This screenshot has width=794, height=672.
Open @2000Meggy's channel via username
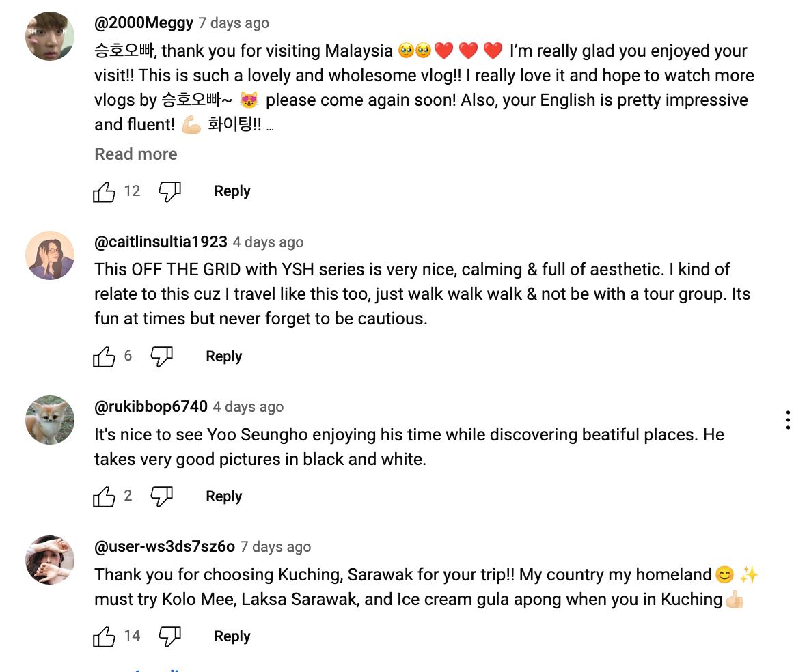(x=144, y=23)
